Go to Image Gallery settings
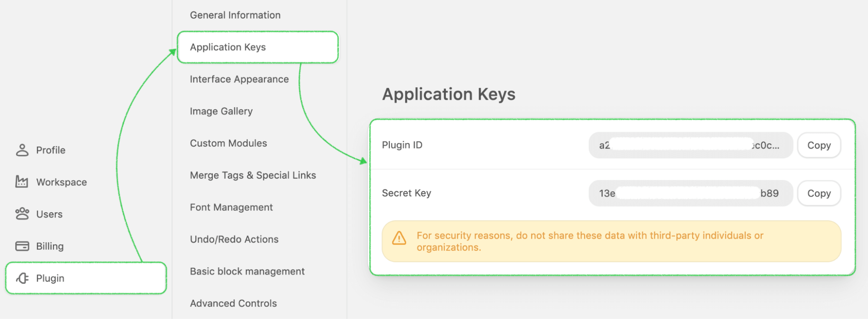This screenshot has width=868, height=319. coord(221,112)
